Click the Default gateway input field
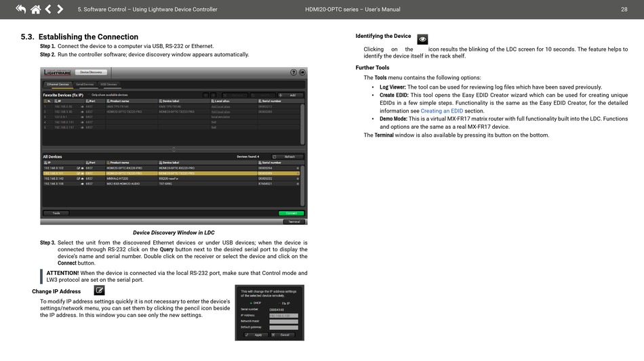 click(x=284, y=327)
